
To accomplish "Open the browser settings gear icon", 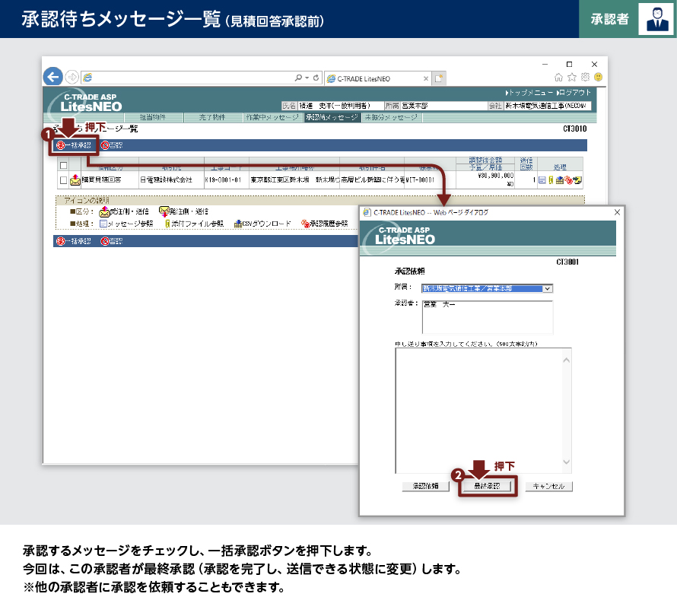I will pos(585,77).
